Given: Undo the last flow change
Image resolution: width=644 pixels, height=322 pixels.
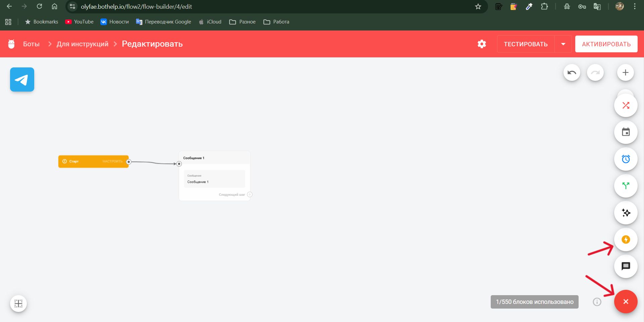Looking at the screenshot, I should [x=572, y=72].
